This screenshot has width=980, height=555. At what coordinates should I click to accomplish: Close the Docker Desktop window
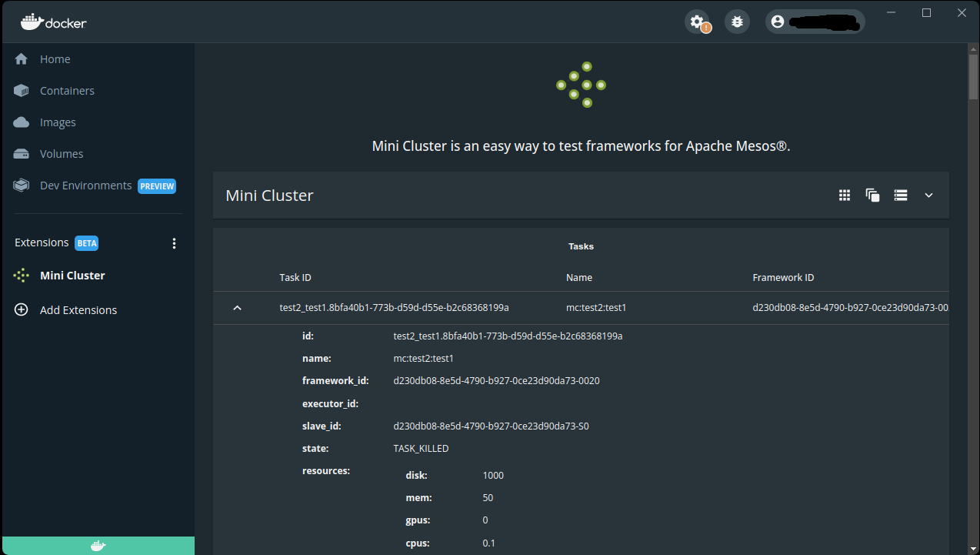(x=962, y=12)
